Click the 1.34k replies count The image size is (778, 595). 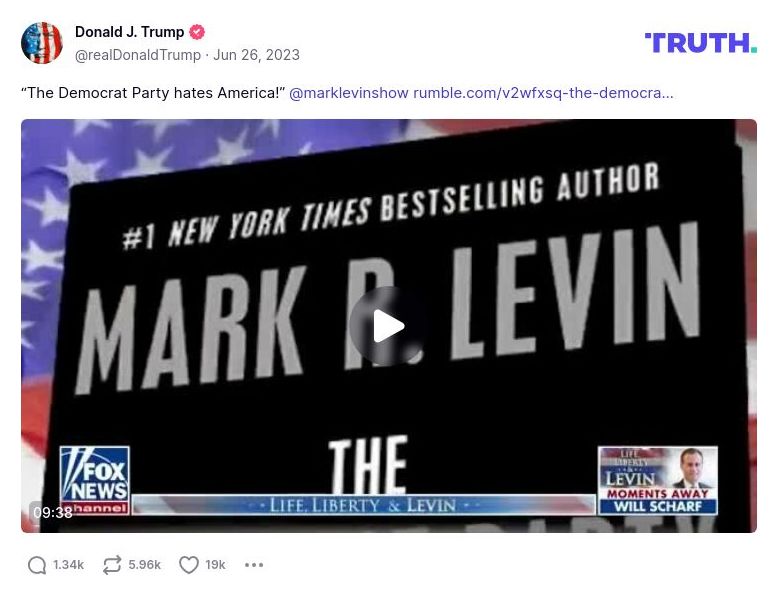coord(68,565)
